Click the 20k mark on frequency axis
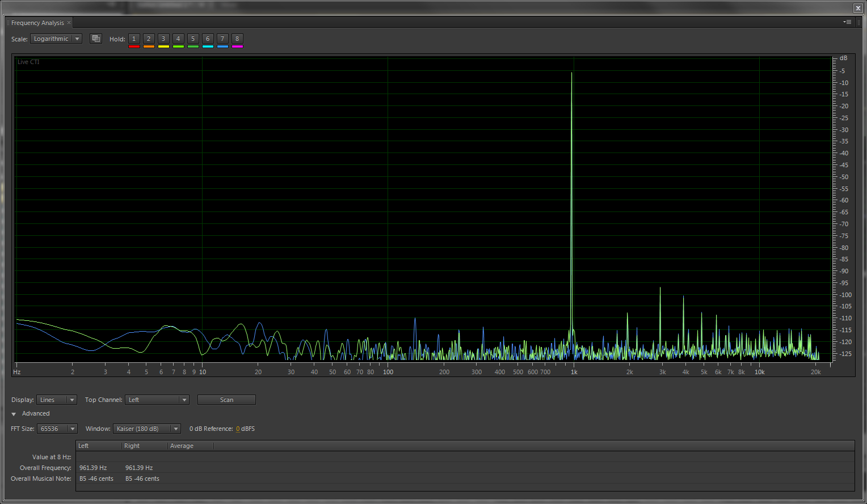The height and width of the screenshot is (504, 867). click(815, 372)
